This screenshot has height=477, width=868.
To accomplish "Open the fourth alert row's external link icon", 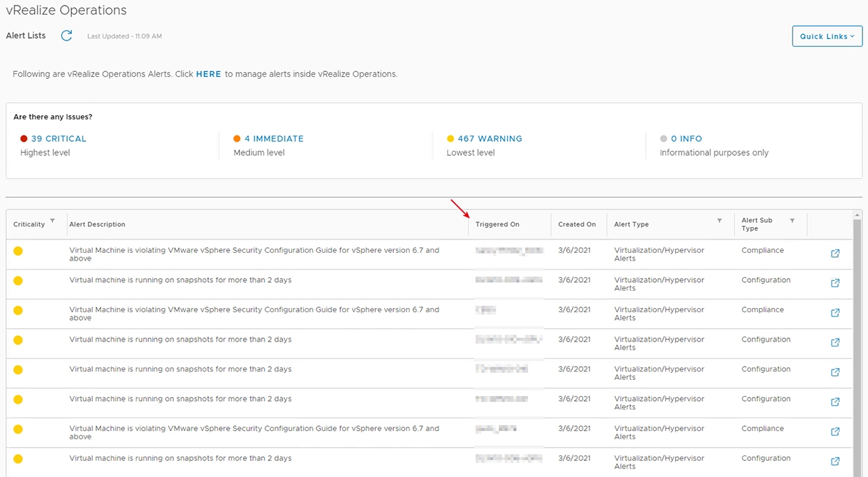I will click(x=835, y=343).
